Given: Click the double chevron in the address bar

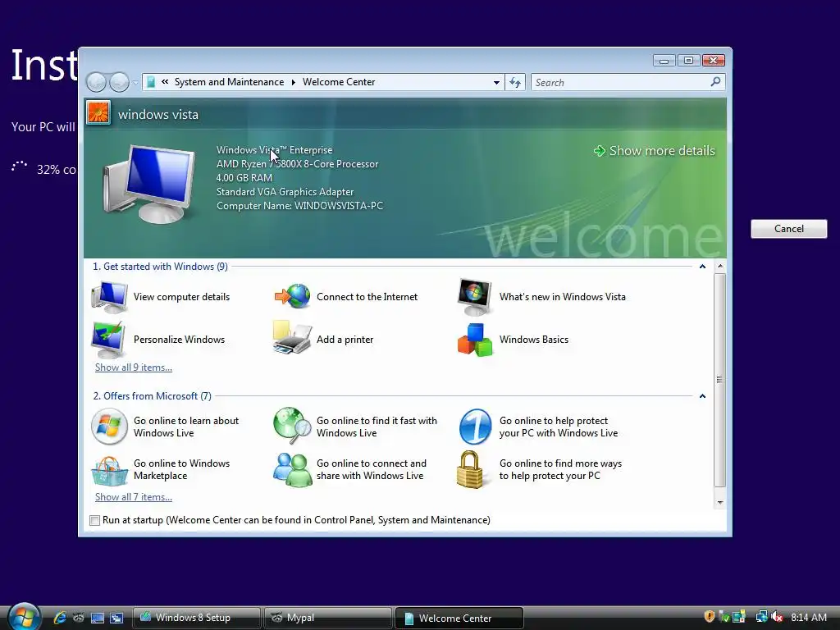Looking at the screenshot, I should point(165,82).
